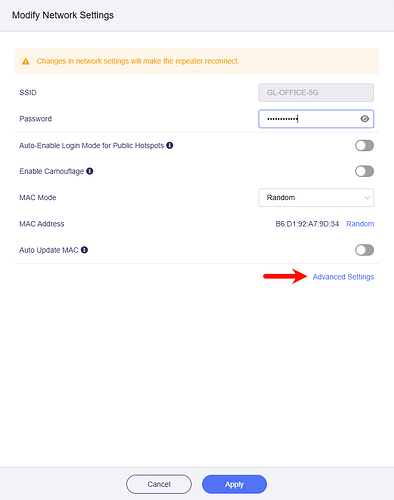Enable the Camouflage switch
The height and width of the screenshot is (500, 394).
point(364,171)
